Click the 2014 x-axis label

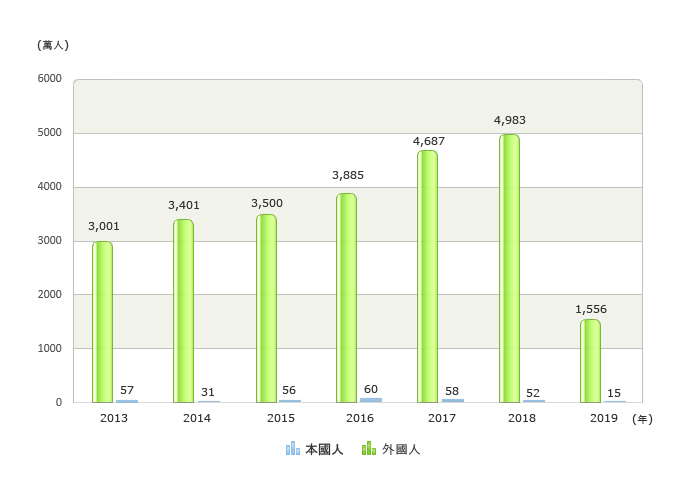(x=197, y=418)
